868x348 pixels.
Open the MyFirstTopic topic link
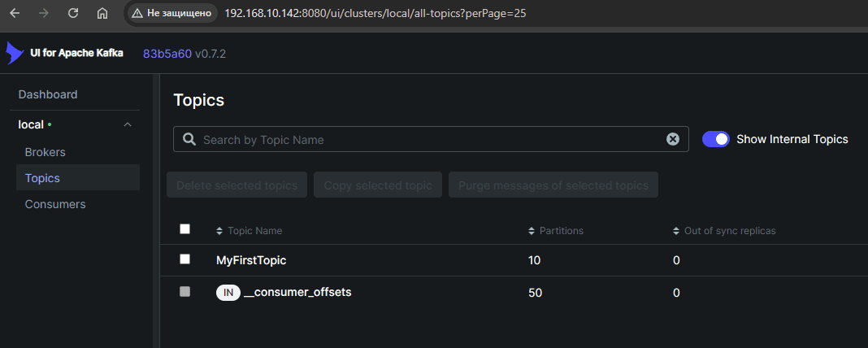pyautogui.click(x=251, y=260)
